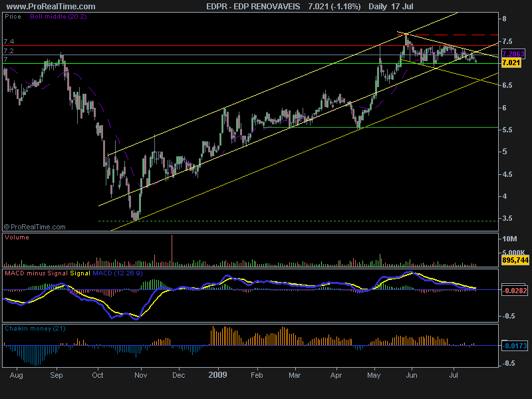Click the -0.0173 Chaikin value tag
This screenshot has width=532, height=399.
[x=514, y=346]
